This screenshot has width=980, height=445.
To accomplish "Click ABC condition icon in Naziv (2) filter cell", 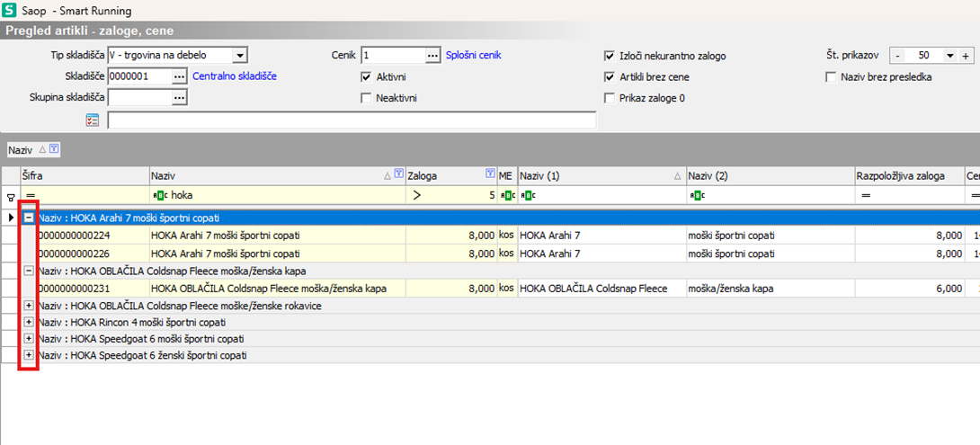I will pyautogui.click(x=697, y=196).
